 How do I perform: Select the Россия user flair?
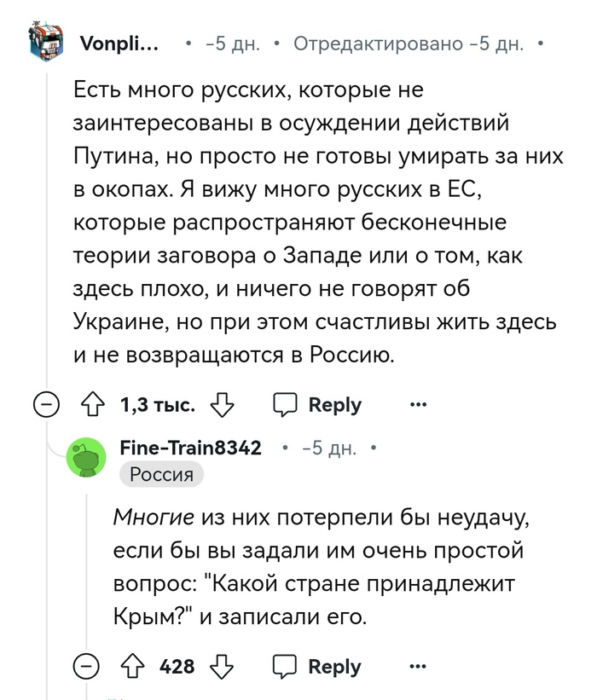(161, 474)
